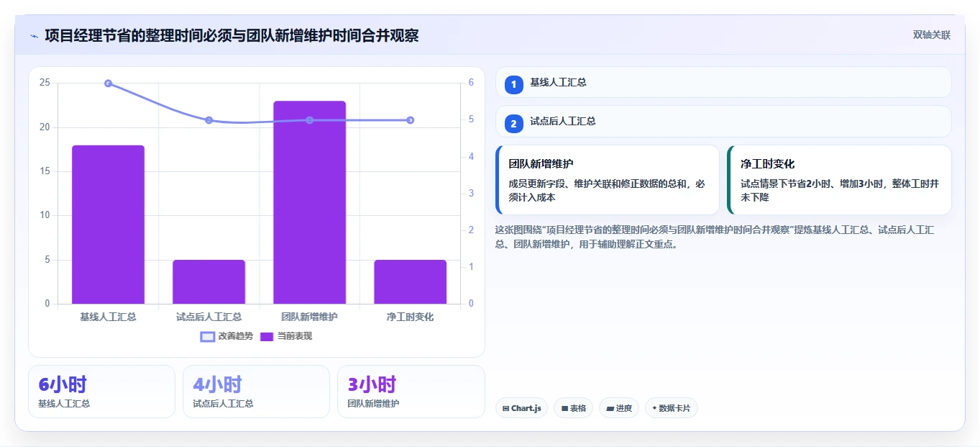Click the 试点后人工汇总 purple bar
Screen dimensions: 980x447
[209, 281]
